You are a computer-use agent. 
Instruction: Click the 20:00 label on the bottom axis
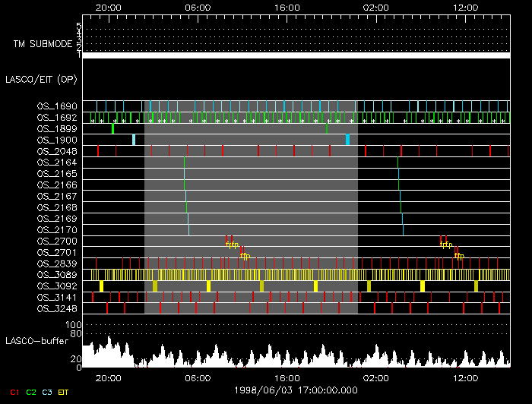click(108, 378)
